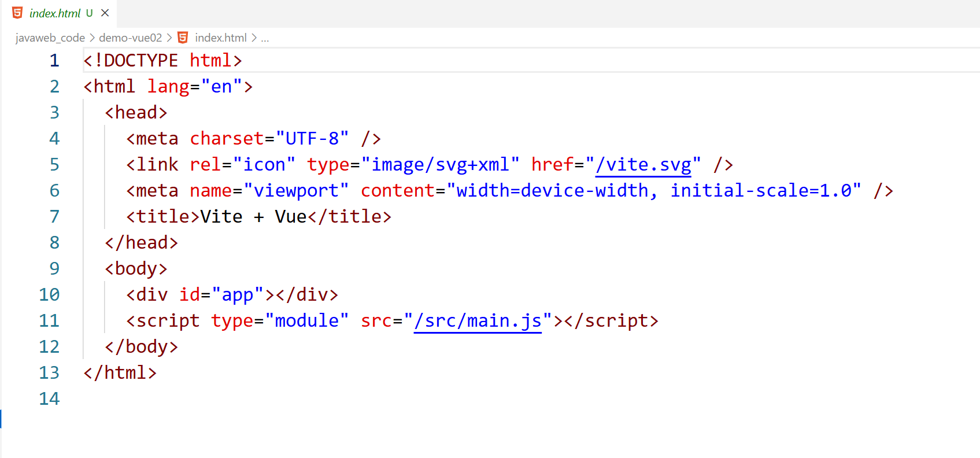This screenshot has height=458, width=980.
Task: Click the U untracked git status badge
Action: pyautogui.click(x=89, y=13)
